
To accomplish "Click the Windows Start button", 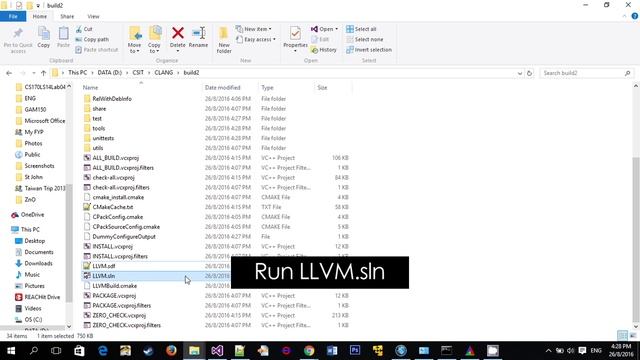I will (x=11, y=351).
